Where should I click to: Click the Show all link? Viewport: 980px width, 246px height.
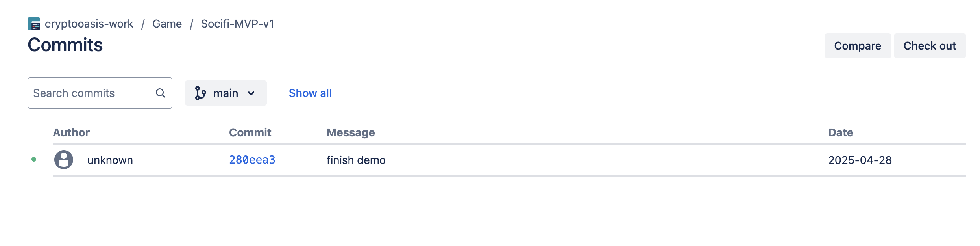310,93
